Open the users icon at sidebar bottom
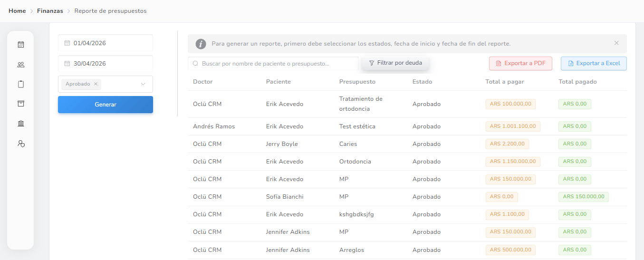The width and height of the screenshot is (644, 260). [x=20, y=143]
